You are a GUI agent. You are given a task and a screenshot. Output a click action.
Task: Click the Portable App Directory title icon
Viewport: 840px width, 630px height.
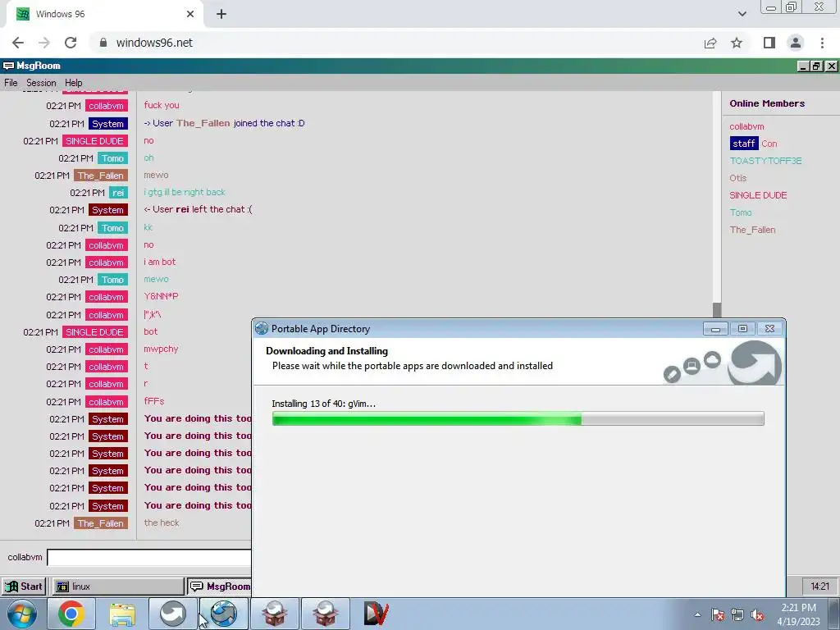click(262, 328)
